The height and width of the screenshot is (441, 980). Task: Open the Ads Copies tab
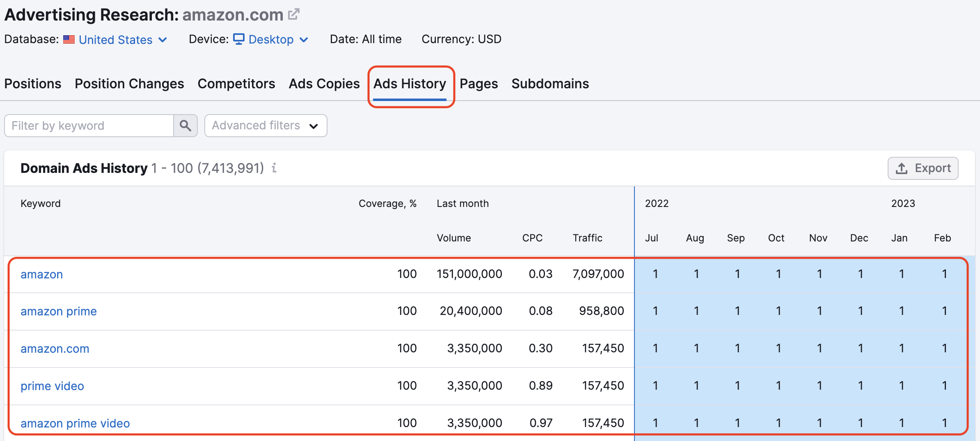click(x=324, y=84)
